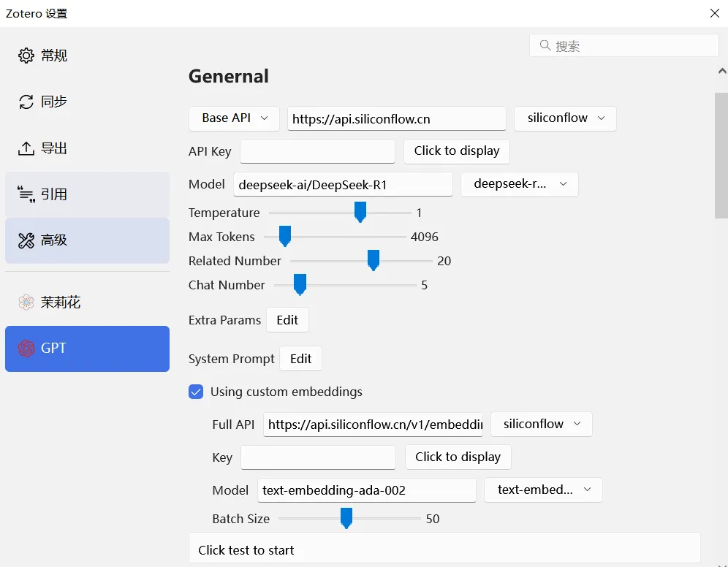Click the Jasmine flower plugin icon
728x567 pixels.
tap(26, 302)
